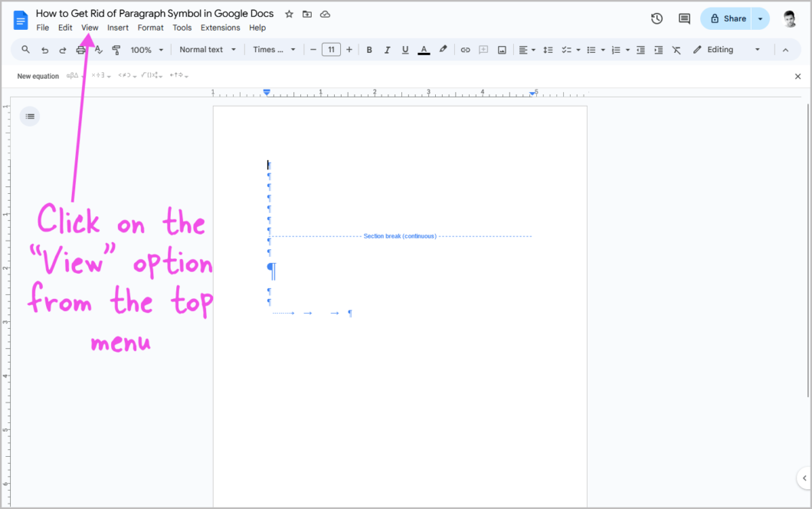Decrease the font size
812x509 pixels.
[x=313, y=50]
